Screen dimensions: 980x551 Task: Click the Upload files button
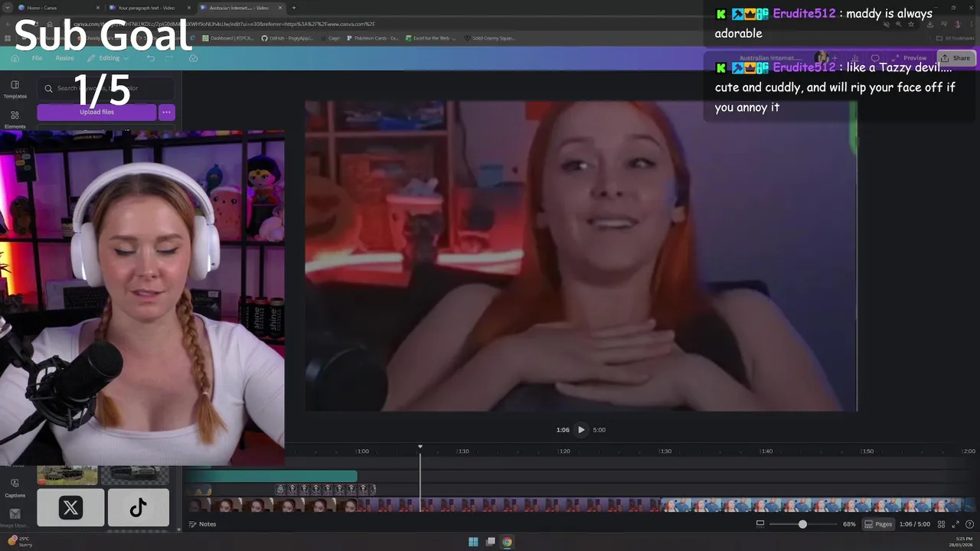point(96,112)
